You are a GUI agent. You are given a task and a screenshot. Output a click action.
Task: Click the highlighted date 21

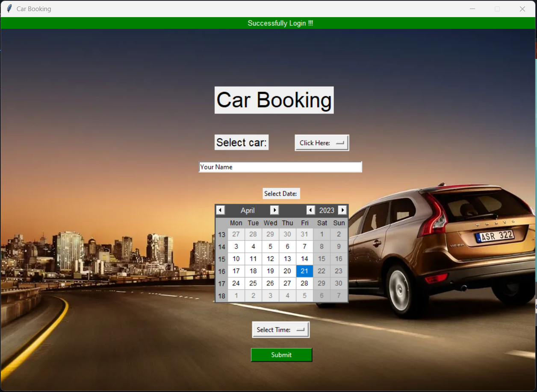pos(304,271)
